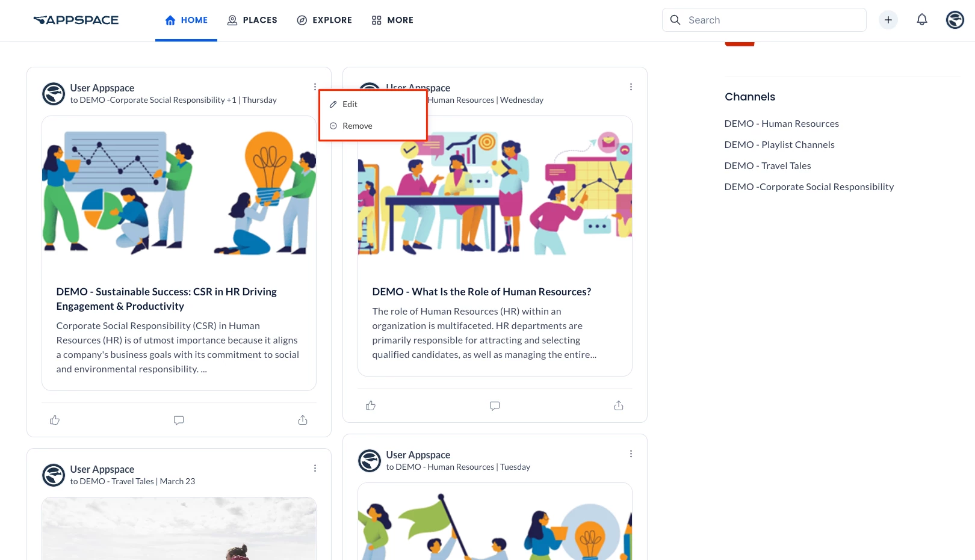Viewport: 975px width, 560px height.
Task: Share the Sustainable Success CSR post
Action: [303, 420]
